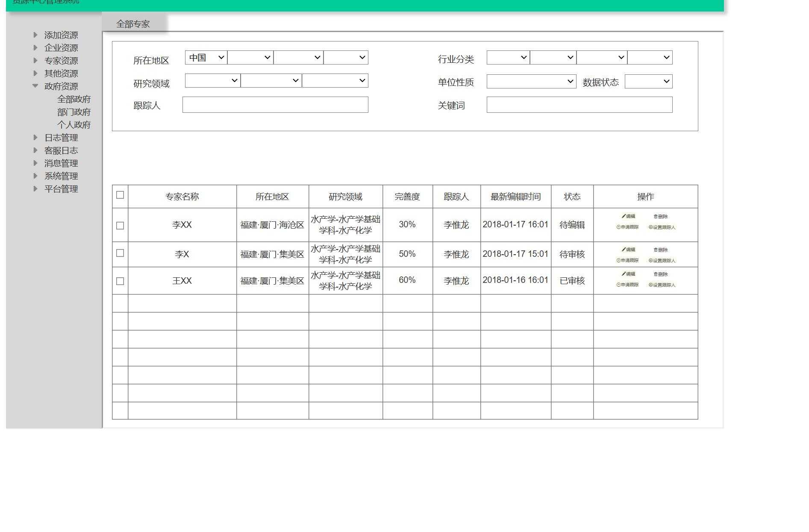
Task: Open 全部政府 under 政府资源
Action: pos(74,99)
